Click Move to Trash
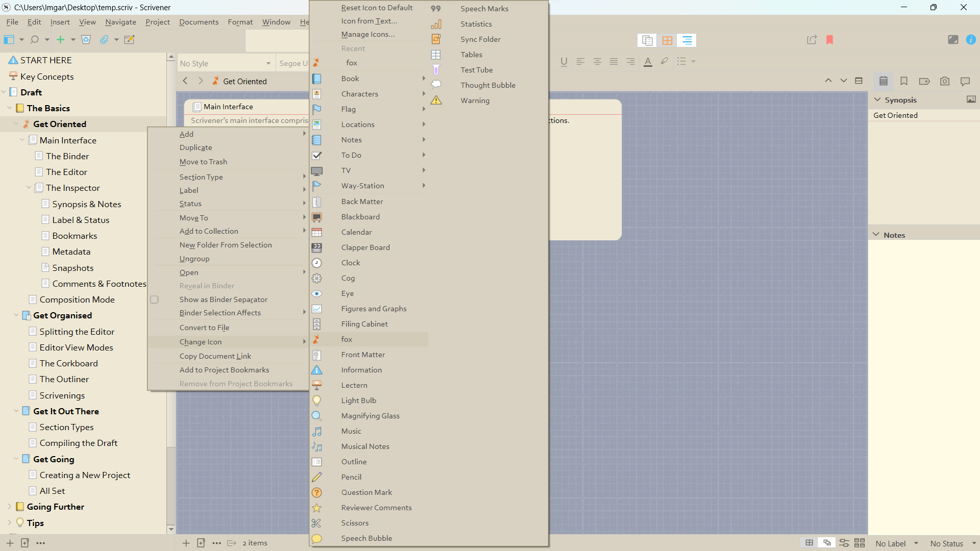 tap(203, 162)
